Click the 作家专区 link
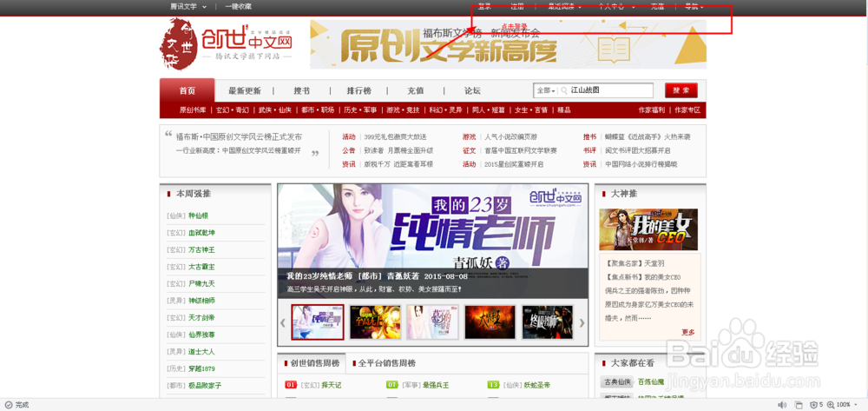This screenshot has height=411, width=868. [687, 109]
